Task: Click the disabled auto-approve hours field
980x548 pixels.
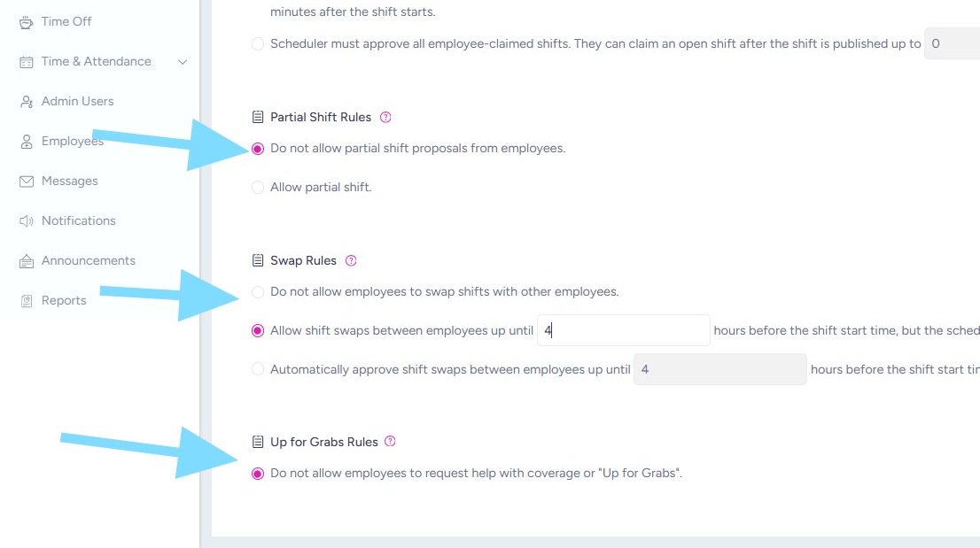Action: click(x=719, y=369)
